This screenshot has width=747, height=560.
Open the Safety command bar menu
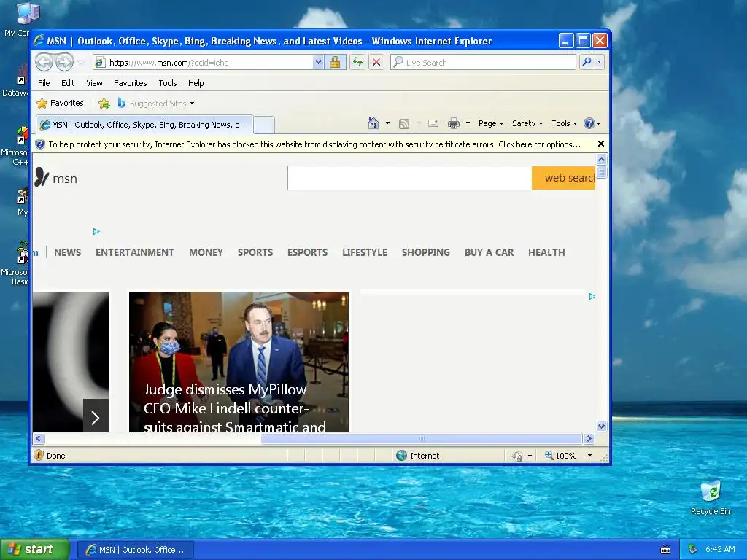coord(527,123)
